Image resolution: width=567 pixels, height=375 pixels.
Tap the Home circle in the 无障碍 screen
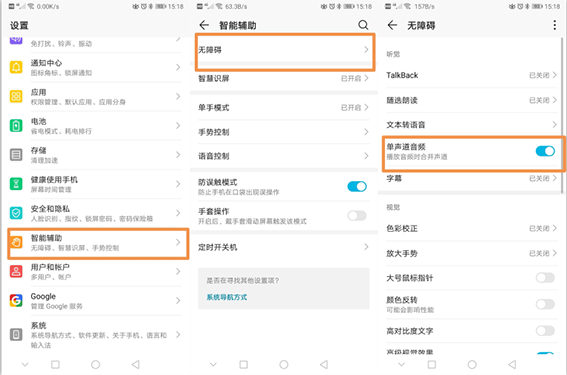coord(472,365)
